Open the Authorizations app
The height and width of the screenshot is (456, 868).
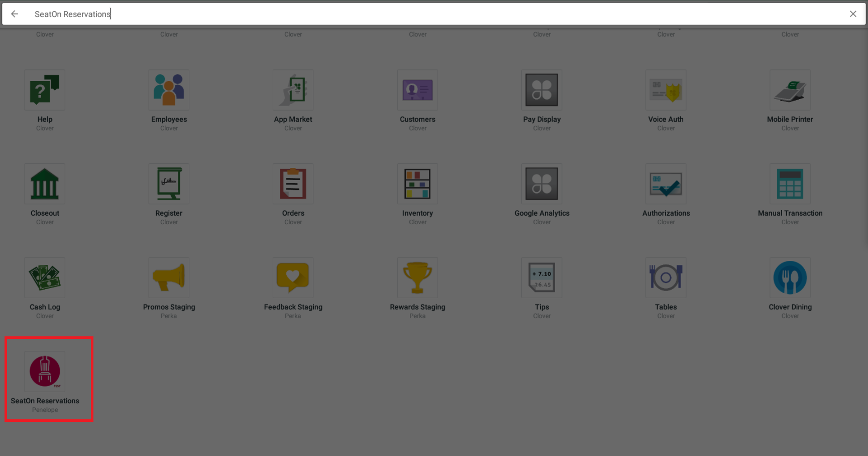click(x=666, y=184)
